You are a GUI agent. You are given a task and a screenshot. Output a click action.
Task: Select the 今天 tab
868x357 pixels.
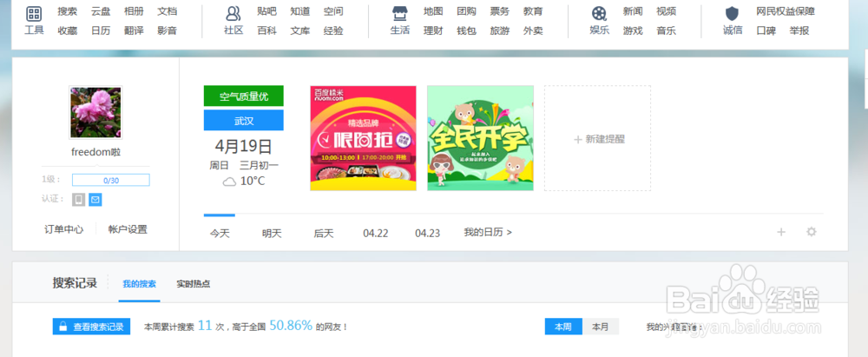pos(220,234)
